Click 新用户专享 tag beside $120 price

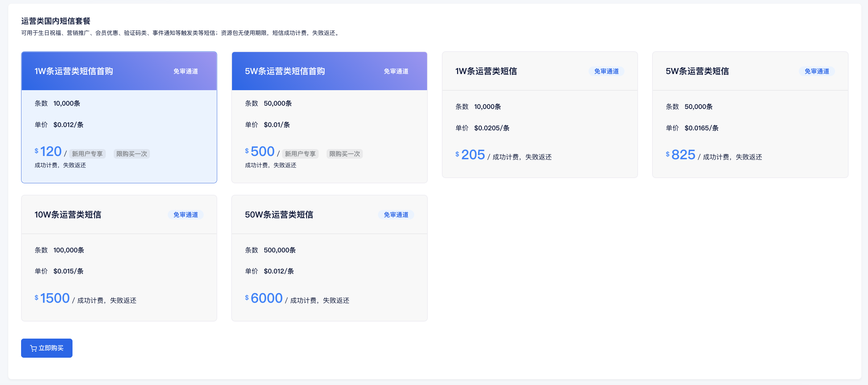pyautogui.click(x=87, y=154)
